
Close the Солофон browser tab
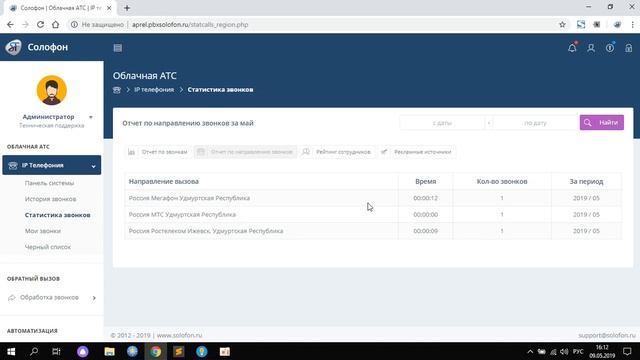coord(109,8)
